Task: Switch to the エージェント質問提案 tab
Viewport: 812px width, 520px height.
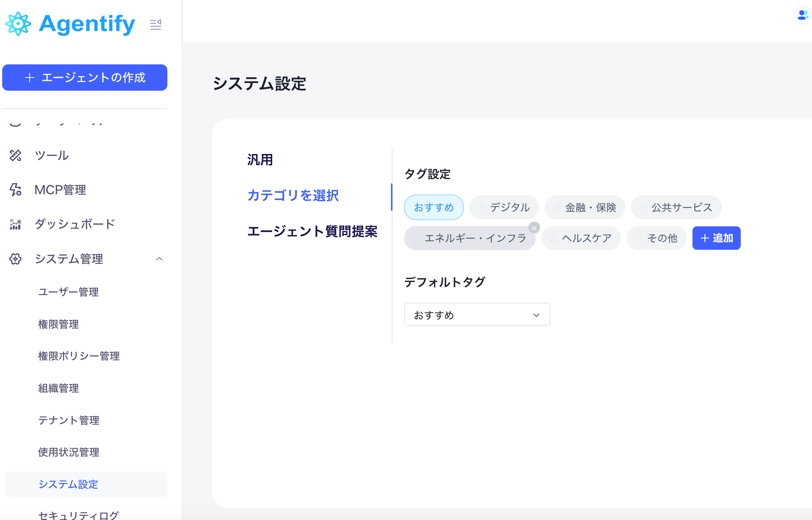Action: (x=312, y=231)
